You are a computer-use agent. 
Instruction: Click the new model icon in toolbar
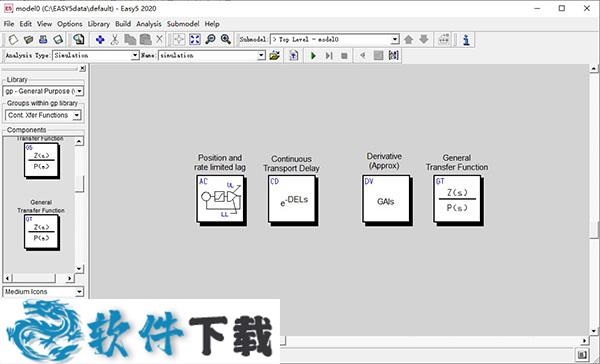click(13, 39)
